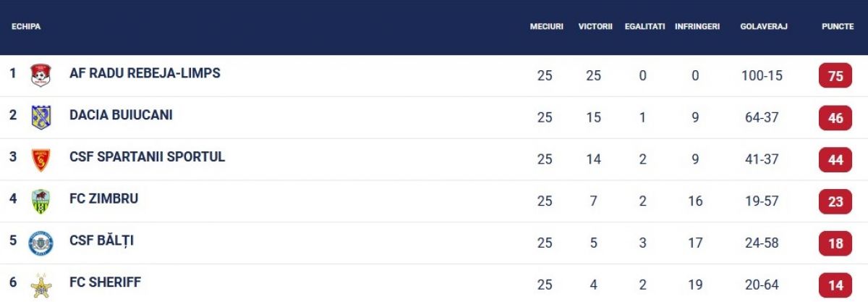The image size is (868, 302).
Task: Sort table by the PUNCTE column header
Action: pyautogui.click(x=838, y=27)
